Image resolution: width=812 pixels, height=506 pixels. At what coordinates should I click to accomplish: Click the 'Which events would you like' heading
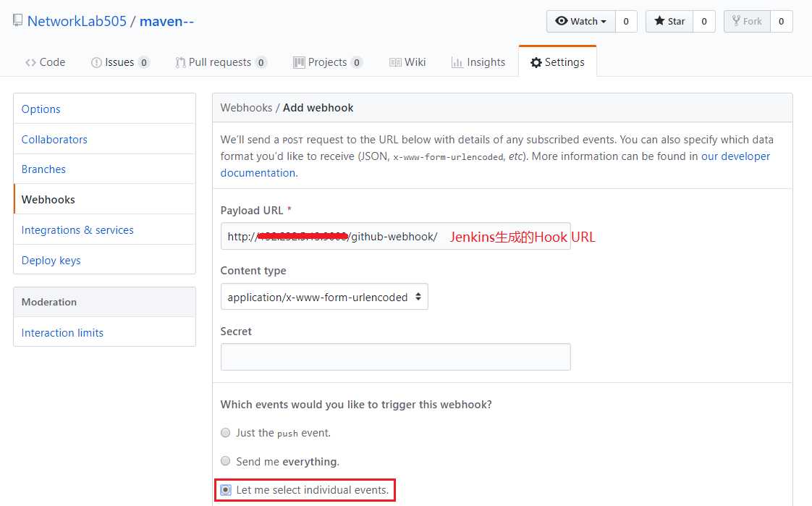point(356,405)
